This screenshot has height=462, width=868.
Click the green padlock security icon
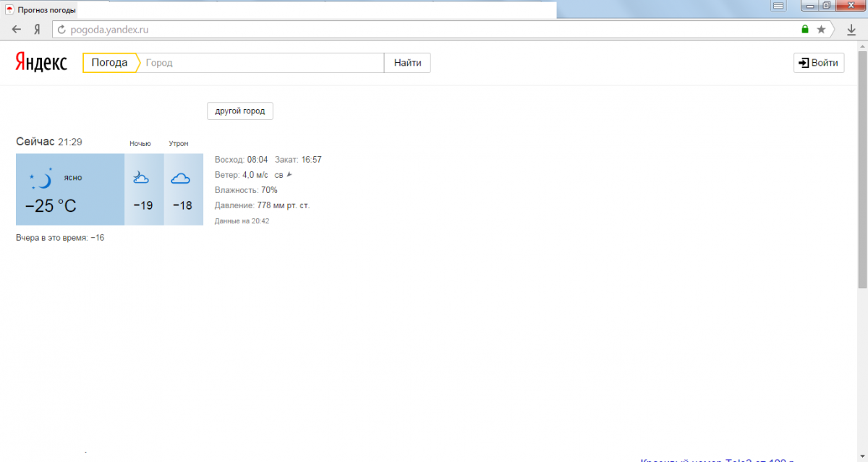coord(805,30)
